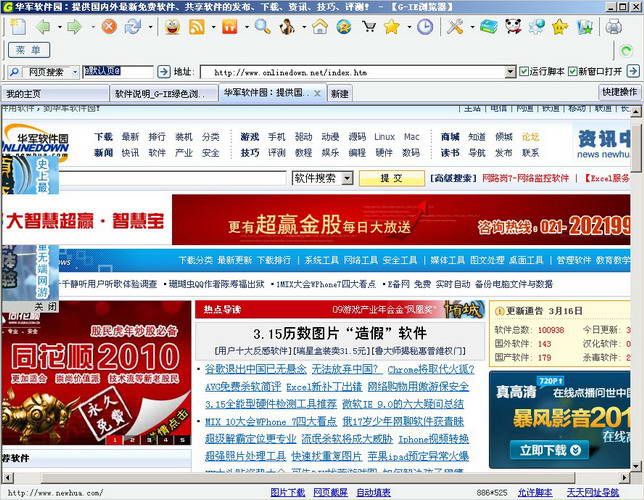The width and height of the screenshot is (644, 500).
Task: Open the 谷歌退出中国已无悬念 news link
Action: pos(255,369)
